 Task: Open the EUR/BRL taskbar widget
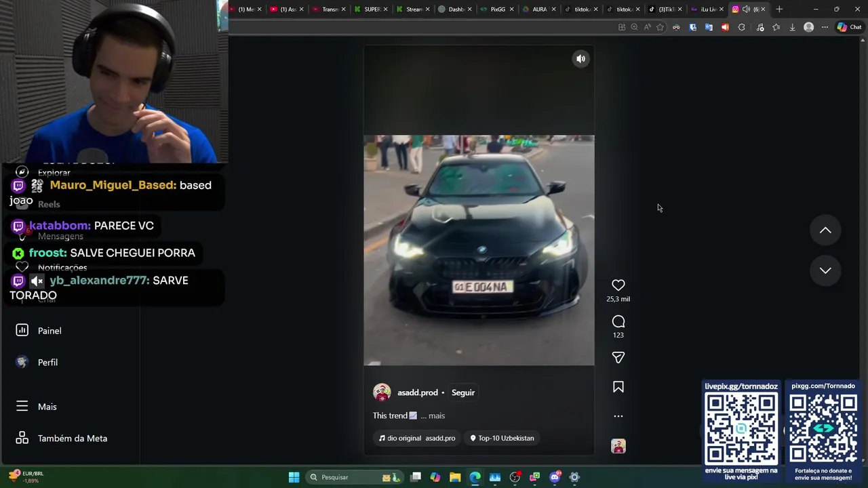click(x=26, y=477)
